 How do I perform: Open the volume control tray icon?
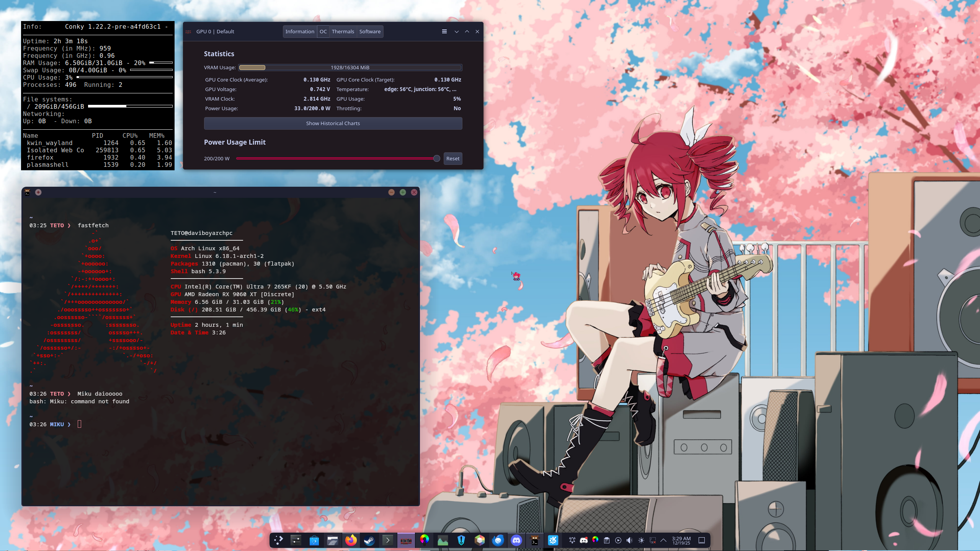(x=630, y=540)
